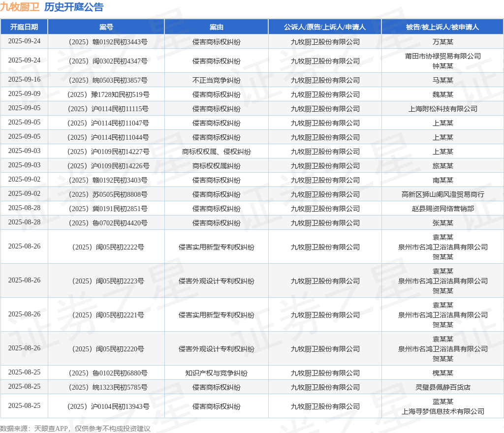Click defendant 高新区狮山阑风澄贸易商行
This screenshot has height=433, width=504.
[x=442, y=195]
